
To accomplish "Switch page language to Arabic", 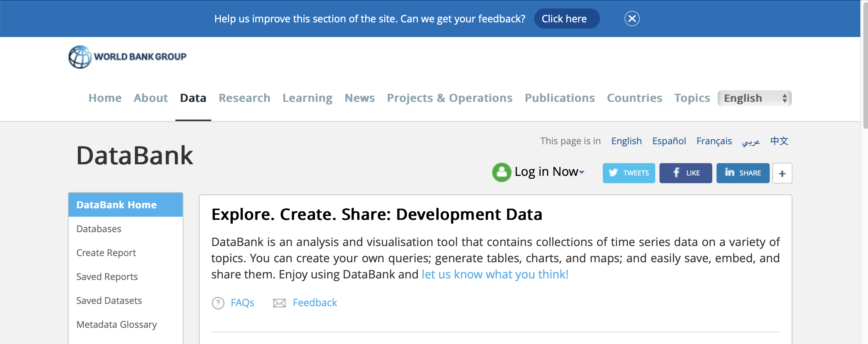I will tap(751, 142).
